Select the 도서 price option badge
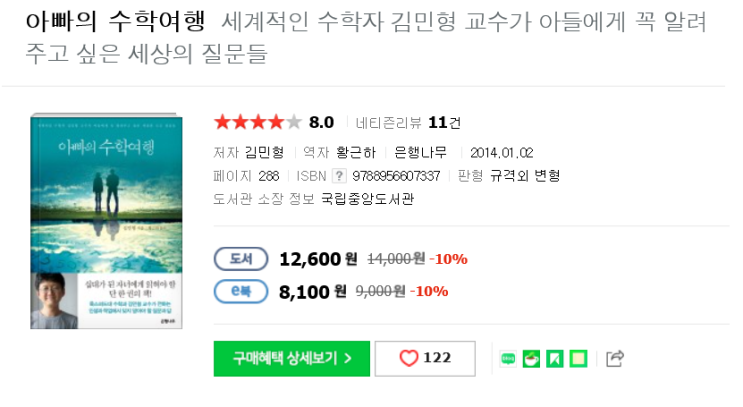Viewport: 743px width, 407px height. (240, 259)
